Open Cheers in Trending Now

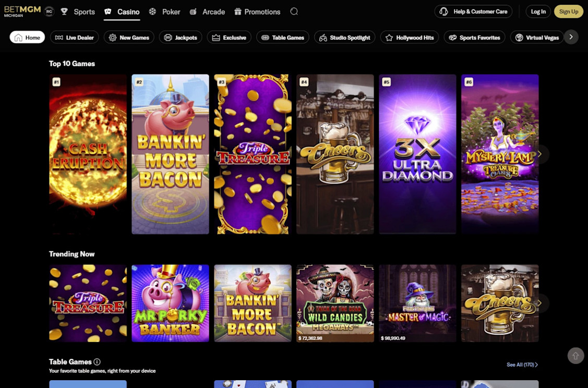(500, 304)
